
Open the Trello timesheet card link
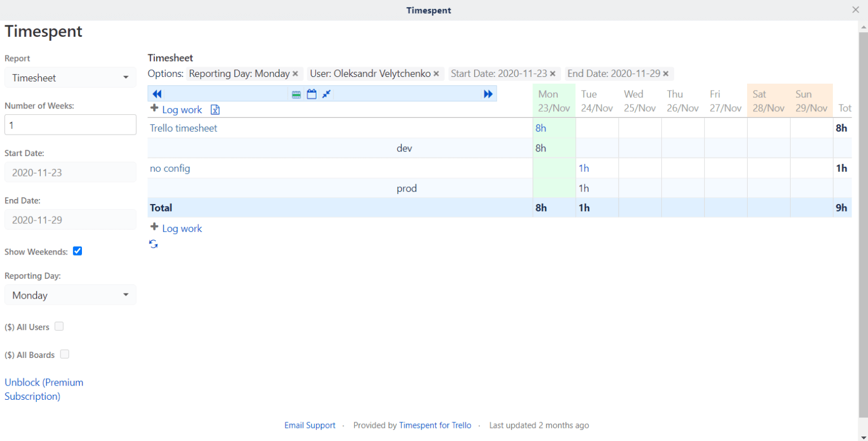tap(183, 128)
